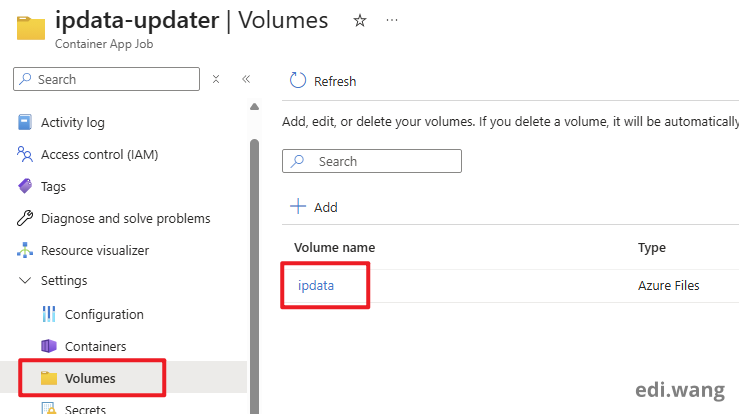Open the more options ellipsis menu
This screenshot has width=739, height=414.
(x=392, y=21)
